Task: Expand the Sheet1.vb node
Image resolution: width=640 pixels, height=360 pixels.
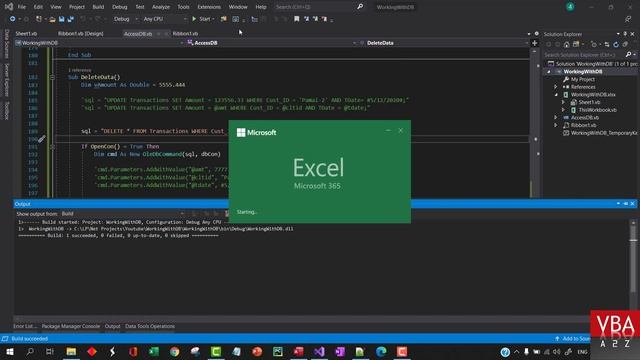Action: pyautogui.click(x=563, y=102)
